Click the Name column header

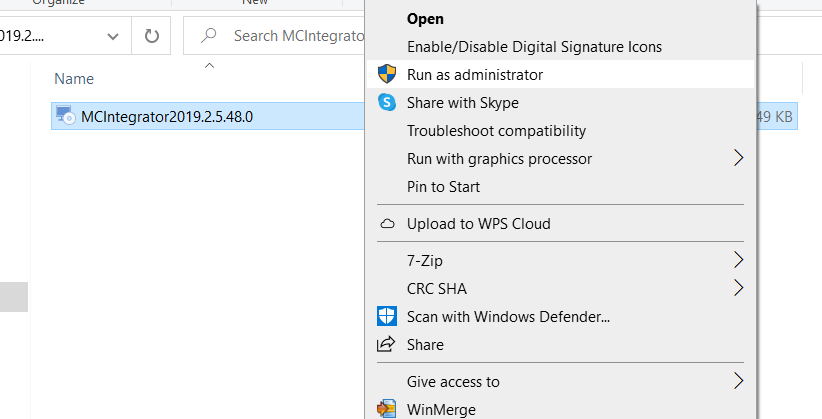point(74,79)
